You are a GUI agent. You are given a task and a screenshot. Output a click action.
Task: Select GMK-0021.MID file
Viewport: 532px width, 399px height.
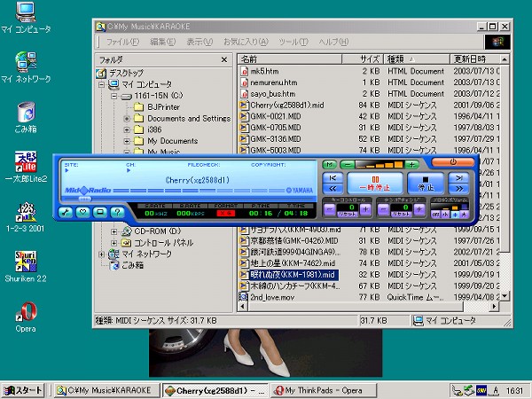[275, 116]
